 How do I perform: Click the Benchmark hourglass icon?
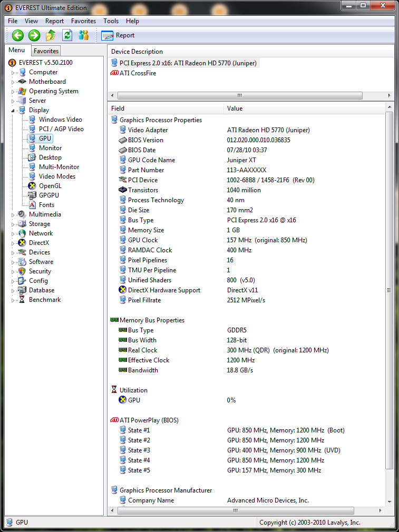[x=22, y=300]
